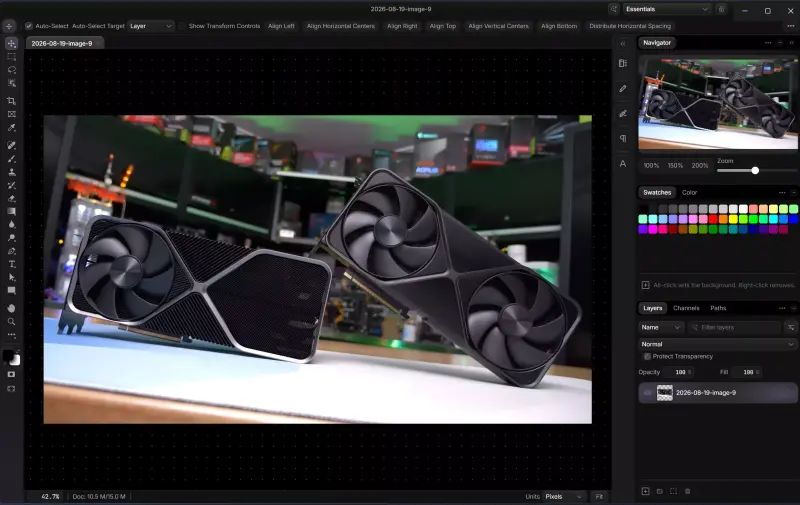Select the Rectangle shape tool
This screenshot has width=800, height=505.
coord(11,290)
